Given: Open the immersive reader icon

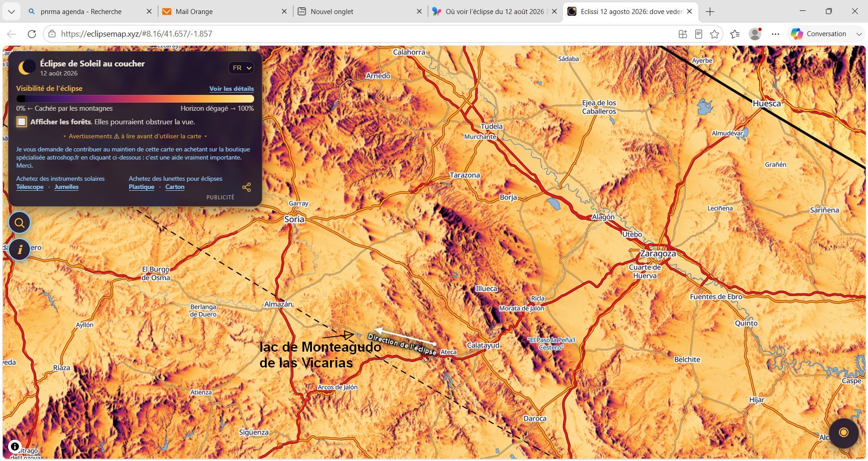Looking at the screenshot, I should pyautogui.click(x=698, y=34).
